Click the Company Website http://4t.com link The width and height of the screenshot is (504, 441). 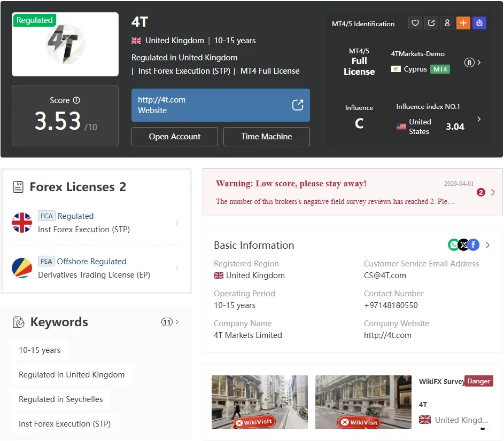tap(387, 335)
